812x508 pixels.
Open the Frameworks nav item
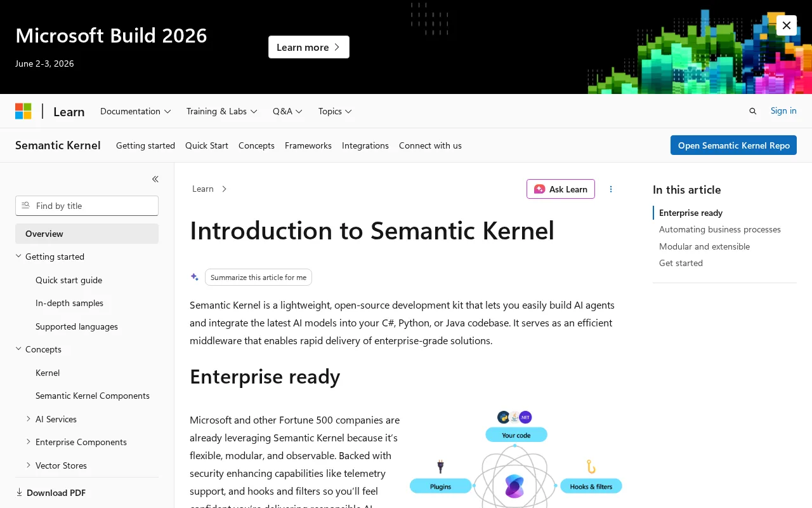[x=308, y=145]
